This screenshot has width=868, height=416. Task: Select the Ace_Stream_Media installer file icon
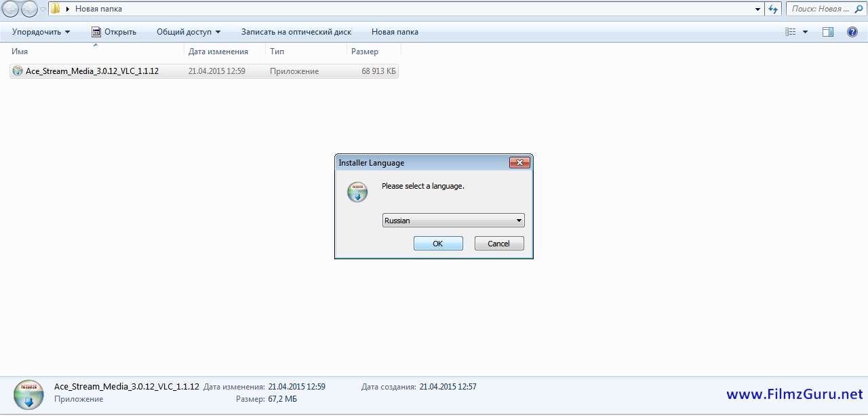coord(18,71)
